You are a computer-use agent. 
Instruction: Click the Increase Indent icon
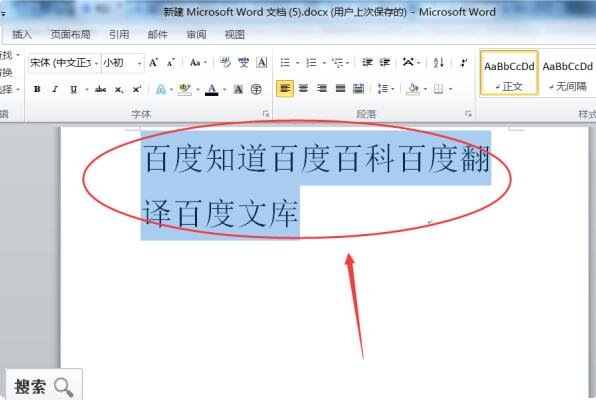point(385,63)
